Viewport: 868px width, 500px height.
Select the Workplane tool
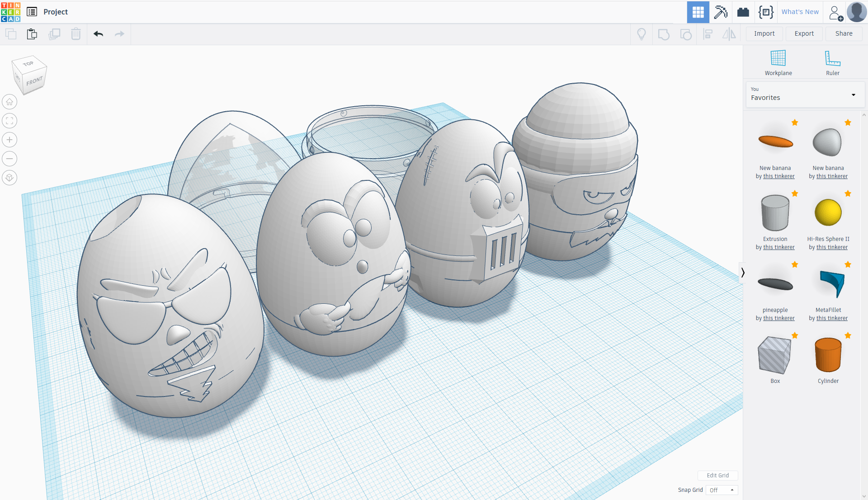click(x=778, y=63)
